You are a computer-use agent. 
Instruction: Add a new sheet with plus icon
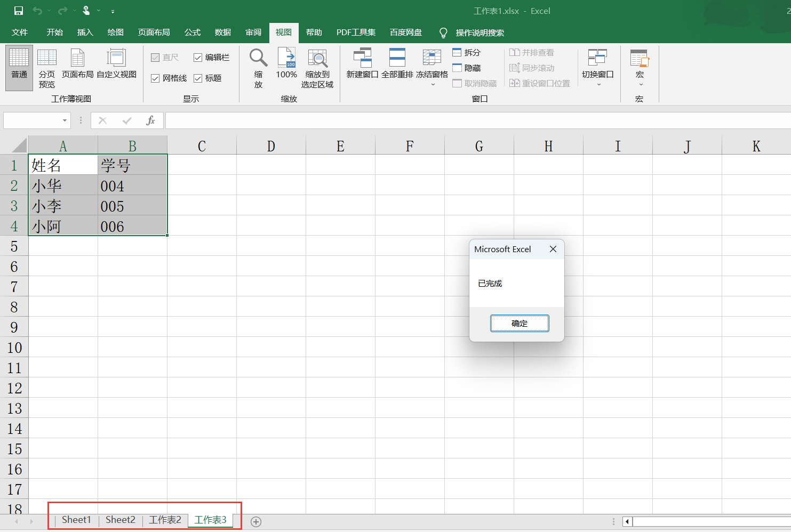(256, 522)
